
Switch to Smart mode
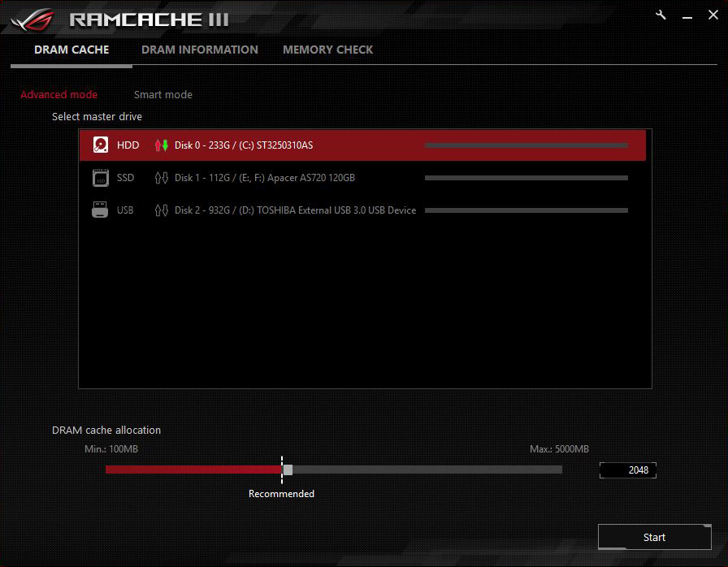[163, 95]
